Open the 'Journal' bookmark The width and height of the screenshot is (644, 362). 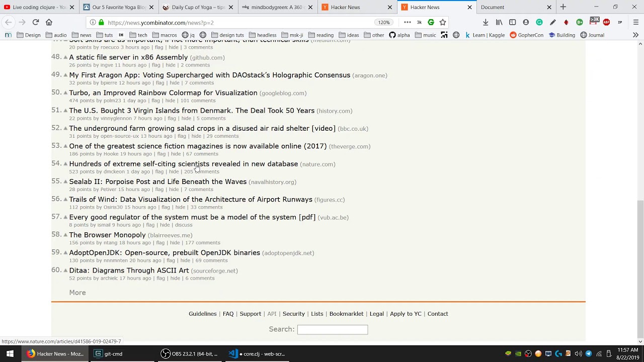pyautogui.click(x=592, y=35)
